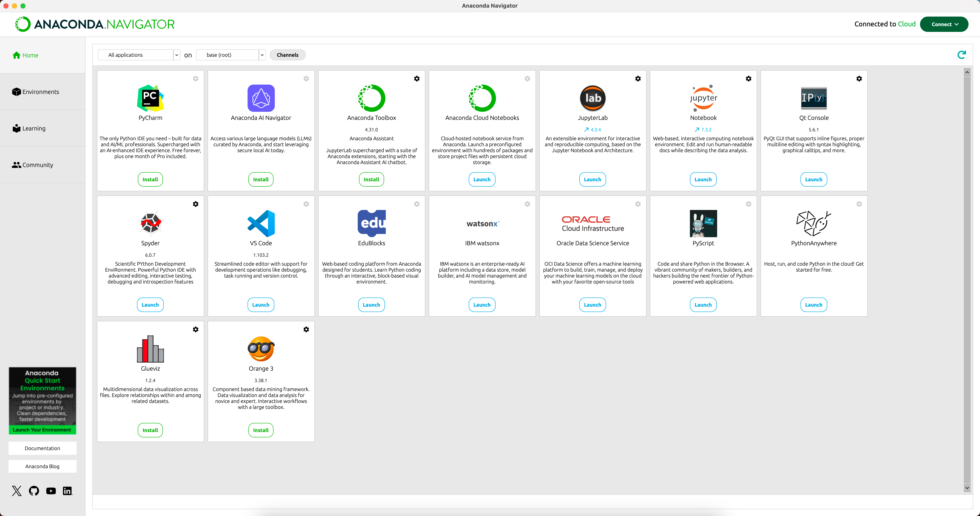Click the X social icon in sidebar
Image resolution: width=980 pixels, height=516 pixels.
pos(17,490)
